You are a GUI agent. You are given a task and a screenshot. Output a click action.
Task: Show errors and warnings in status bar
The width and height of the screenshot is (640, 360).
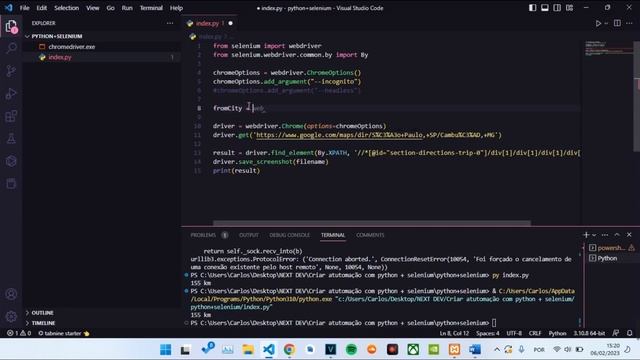(x=19, y=333)
